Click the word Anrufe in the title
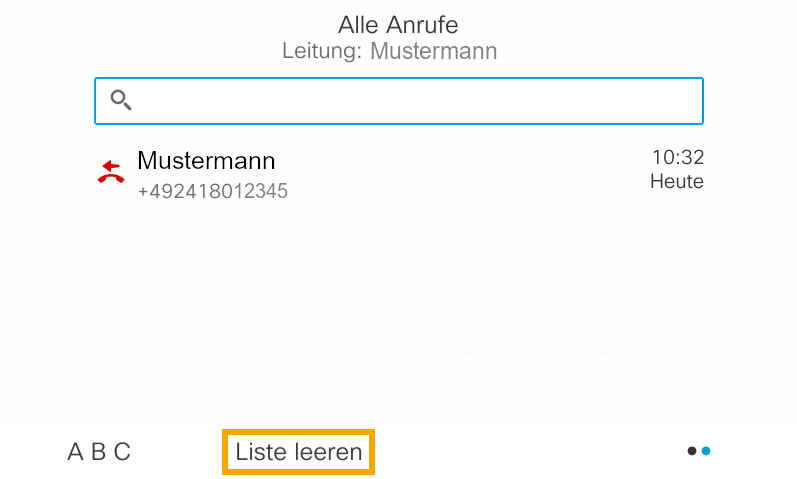 (423, 24)
